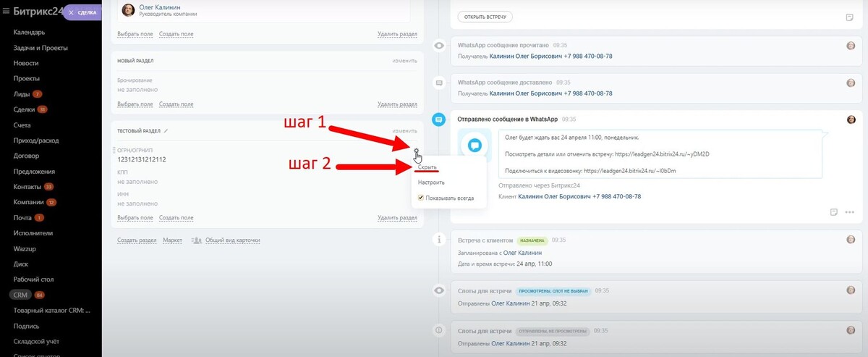Click note icon beside ОТКРЫТЬ ВСТРЕЧУ
Screen dimensions: 868x357
pyautogui.click(x=850, y=17)
